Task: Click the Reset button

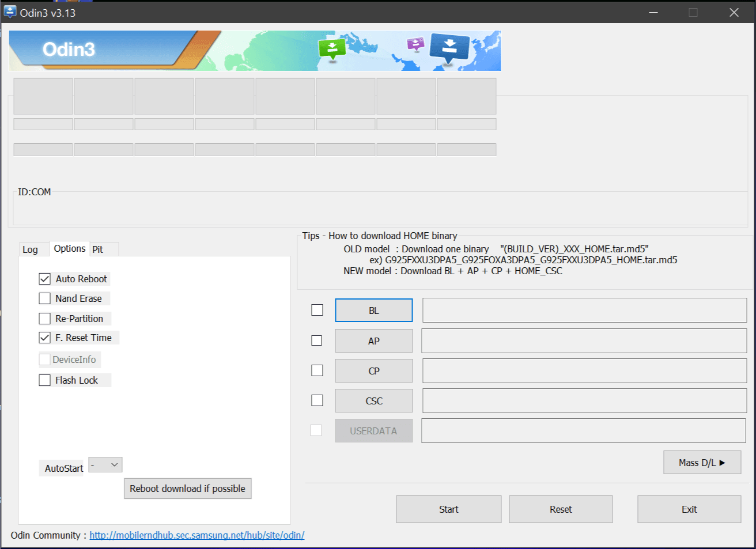Action: tap(561, 509)
